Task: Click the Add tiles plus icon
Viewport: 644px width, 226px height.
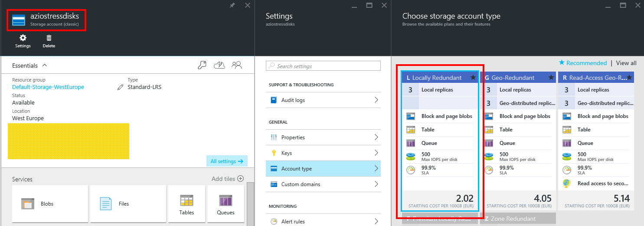Action: pos(240,179)
